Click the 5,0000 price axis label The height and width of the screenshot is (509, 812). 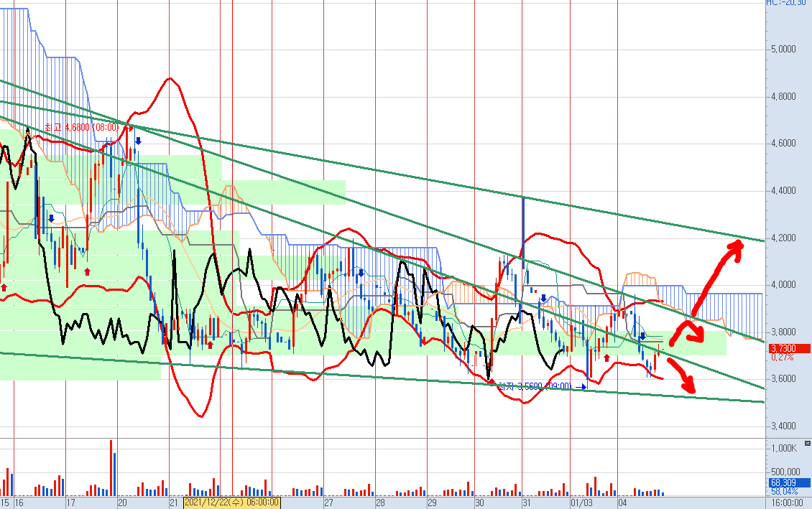point(783,49)
